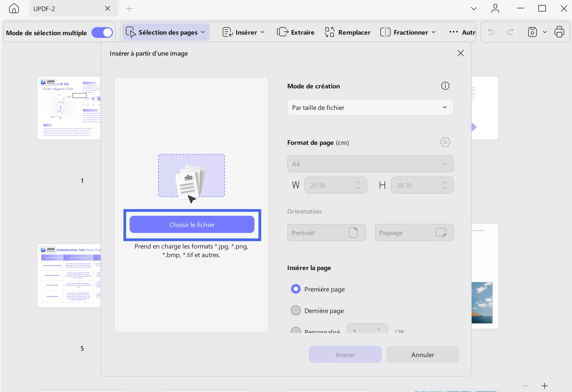Select the Première page radio option

296,289
